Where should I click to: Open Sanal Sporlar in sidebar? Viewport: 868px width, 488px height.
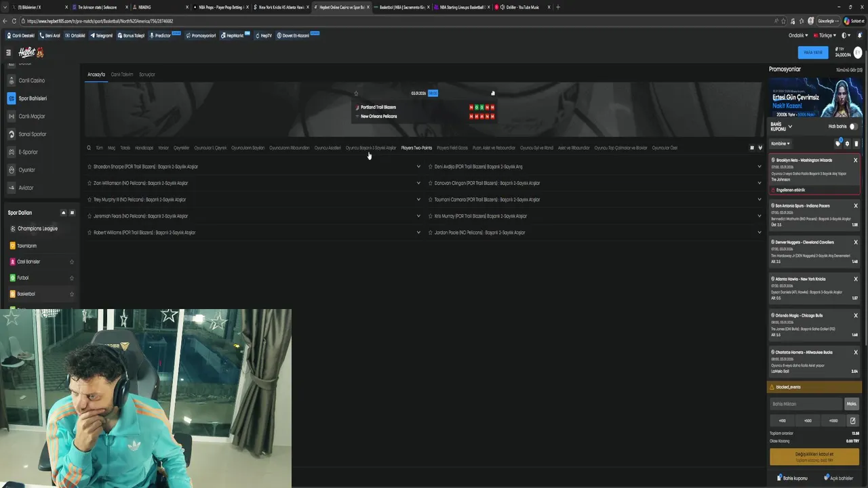point(33,134)
